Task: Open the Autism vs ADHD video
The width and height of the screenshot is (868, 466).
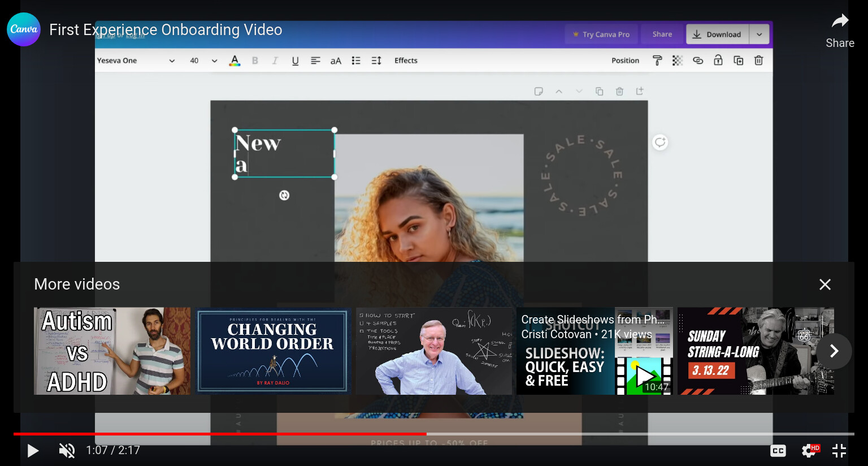Action: [112, 351]
